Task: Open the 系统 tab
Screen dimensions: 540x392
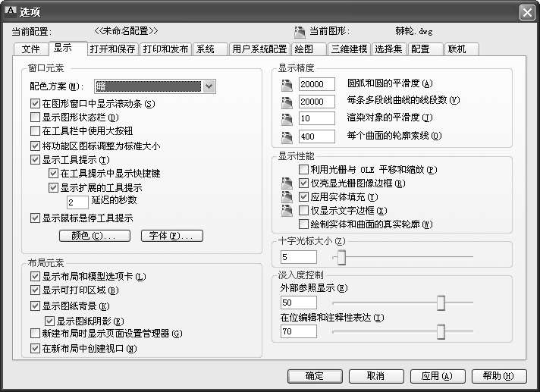Action: pos(210,49)
